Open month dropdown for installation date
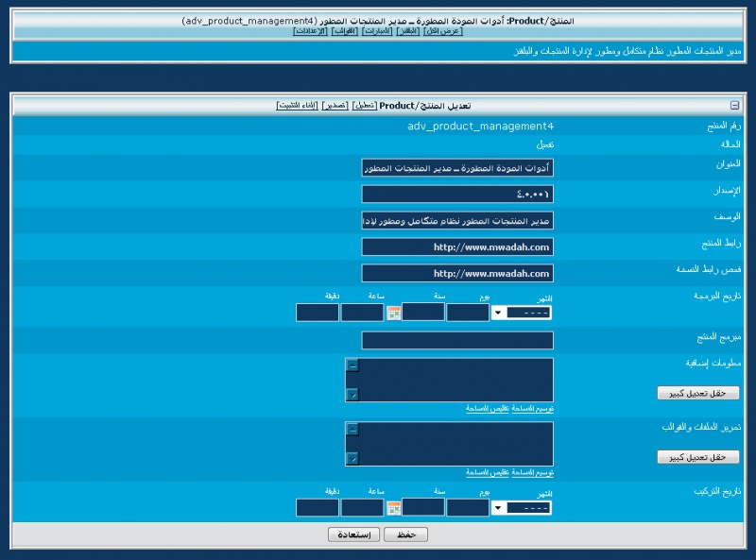The width and height of the screenshot is (756, 560). (x=498, y=508)
